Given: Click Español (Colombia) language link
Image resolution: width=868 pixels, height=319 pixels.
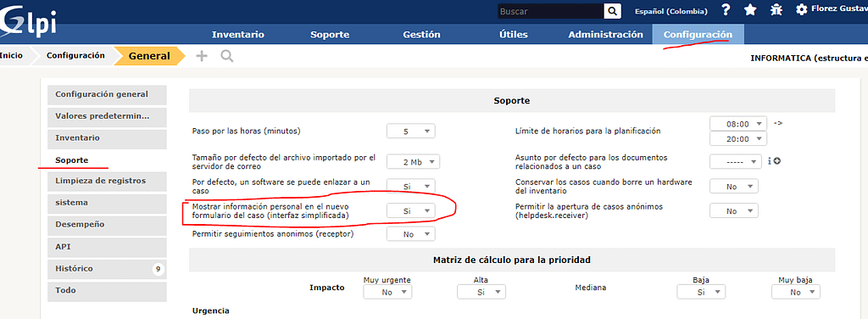Looking at the screenshot, I should (x=671, y=11).
